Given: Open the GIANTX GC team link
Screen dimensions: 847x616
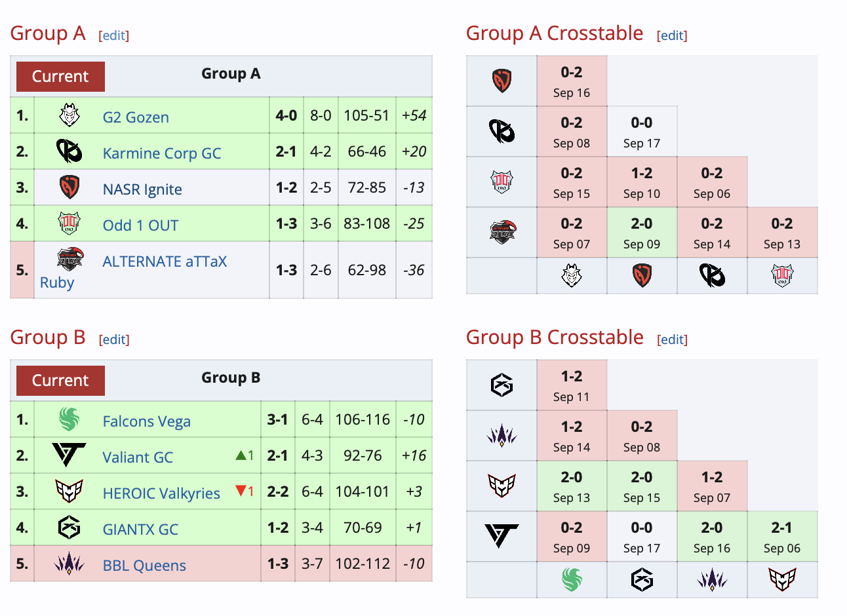Looking at the screenshot, I should click(x=140, y=529).
